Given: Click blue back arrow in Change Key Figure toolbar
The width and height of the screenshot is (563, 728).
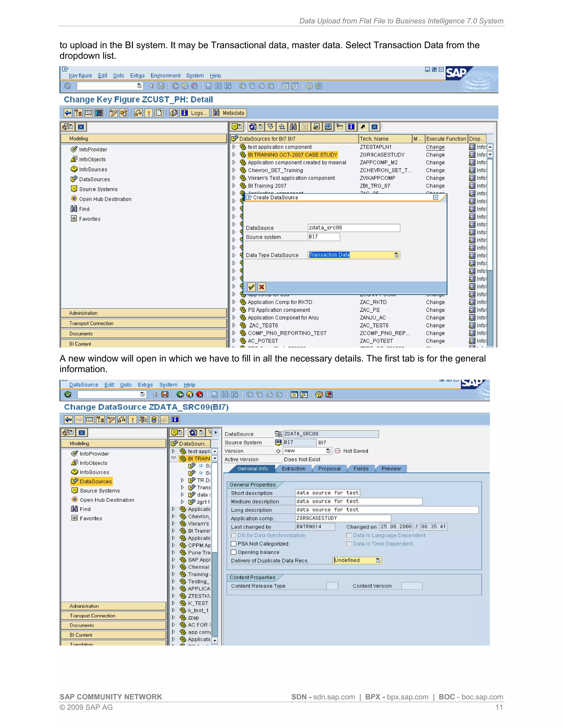Looking at the screenshot, I should (68, 113).
